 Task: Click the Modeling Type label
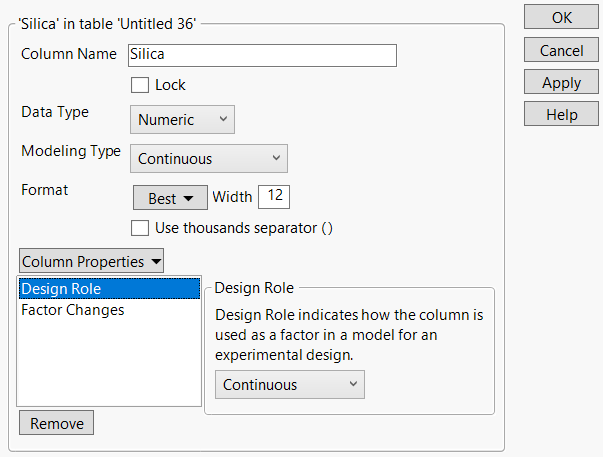pos(71,152)
